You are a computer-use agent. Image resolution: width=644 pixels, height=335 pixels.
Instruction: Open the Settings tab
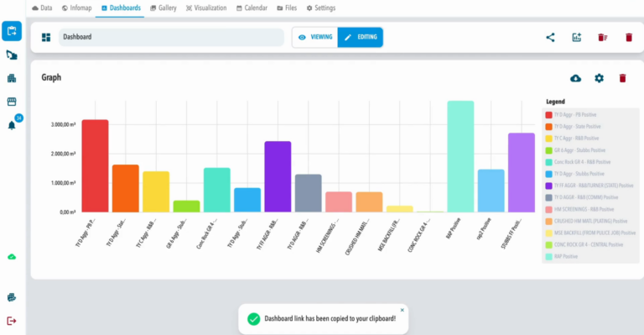click(x=321, y=8)
